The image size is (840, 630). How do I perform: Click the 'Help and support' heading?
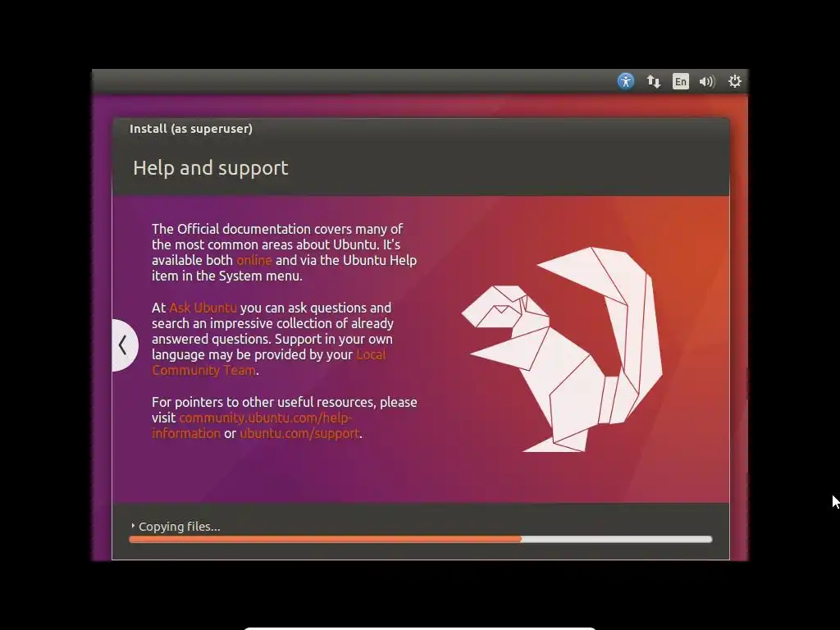(x=211, y=168)
